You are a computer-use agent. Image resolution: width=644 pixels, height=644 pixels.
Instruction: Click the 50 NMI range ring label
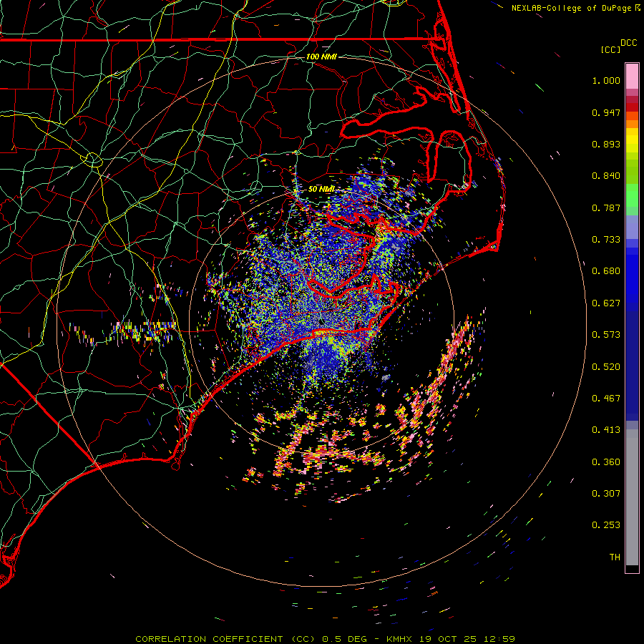[321, 190]
